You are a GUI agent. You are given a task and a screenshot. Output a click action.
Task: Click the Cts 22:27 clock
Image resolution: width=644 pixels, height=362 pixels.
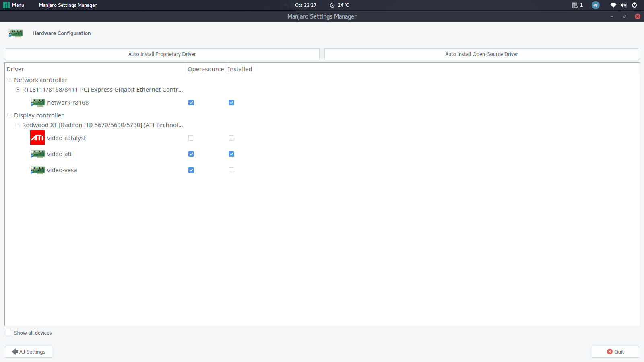pos(305,5)
